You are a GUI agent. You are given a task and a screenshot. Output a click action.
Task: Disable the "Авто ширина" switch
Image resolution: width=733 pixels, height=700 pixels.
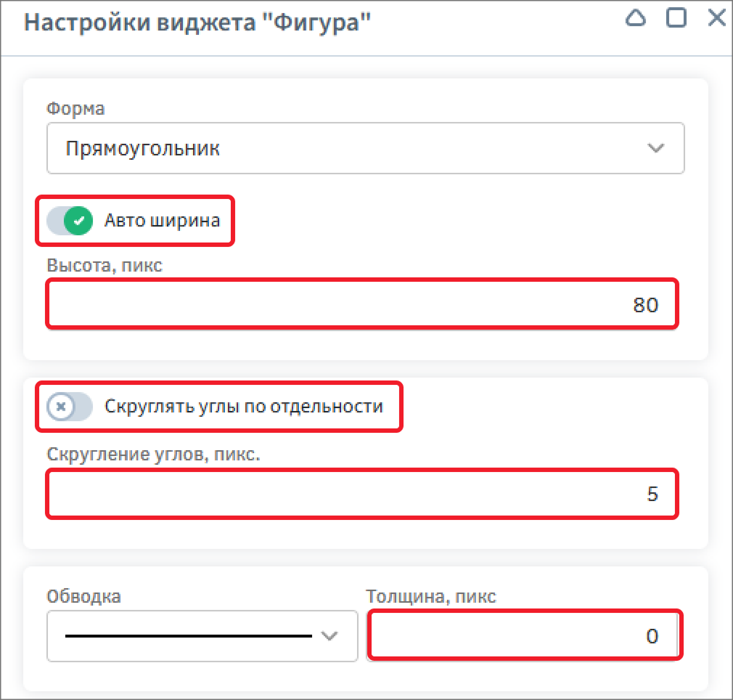click(70, 221)
